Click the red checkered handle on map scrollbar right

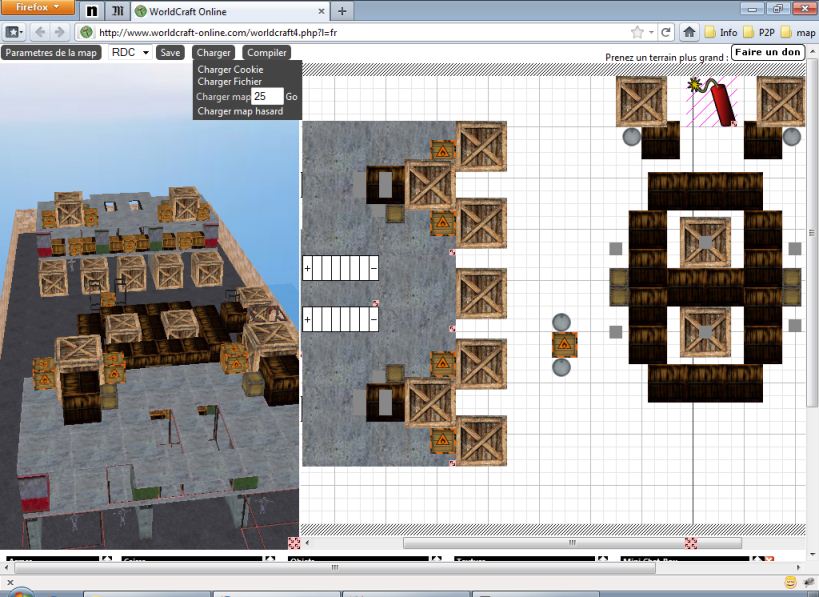coord(691,543)
